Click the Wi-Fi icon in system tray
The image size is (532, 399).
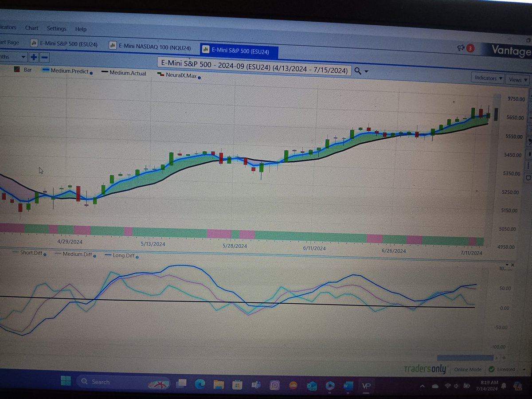pyautogui.click(x=448, y=385)
